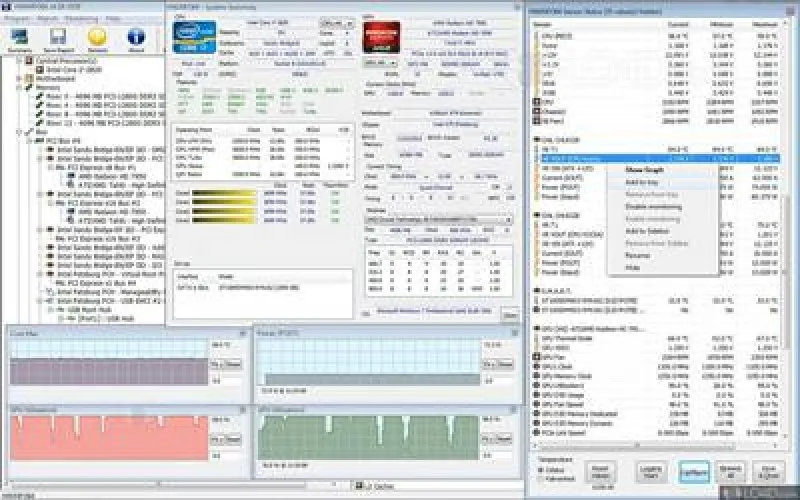The width and height of the screenshot is (800, 500).
Task: Click the CPU fan sensor icon
Action: click(536, 102)
